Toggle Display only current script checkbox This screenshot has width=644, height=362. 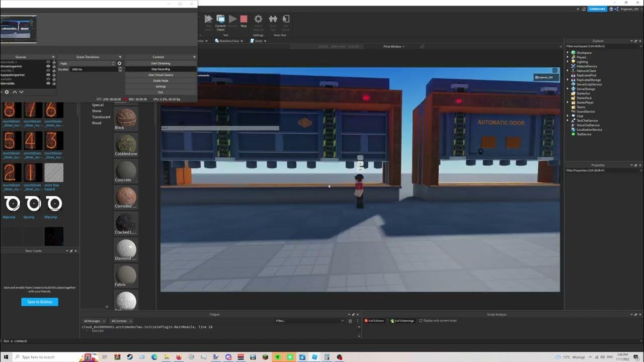(x=421, y=321)
